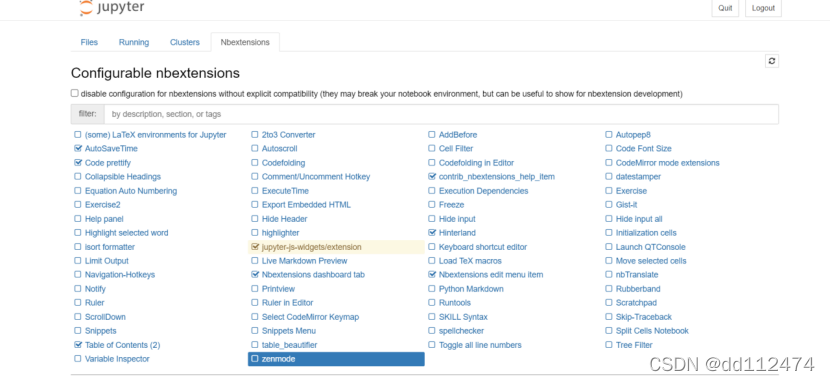
Task: Open the Table of Contents (2) extension link
Action: 122,345
